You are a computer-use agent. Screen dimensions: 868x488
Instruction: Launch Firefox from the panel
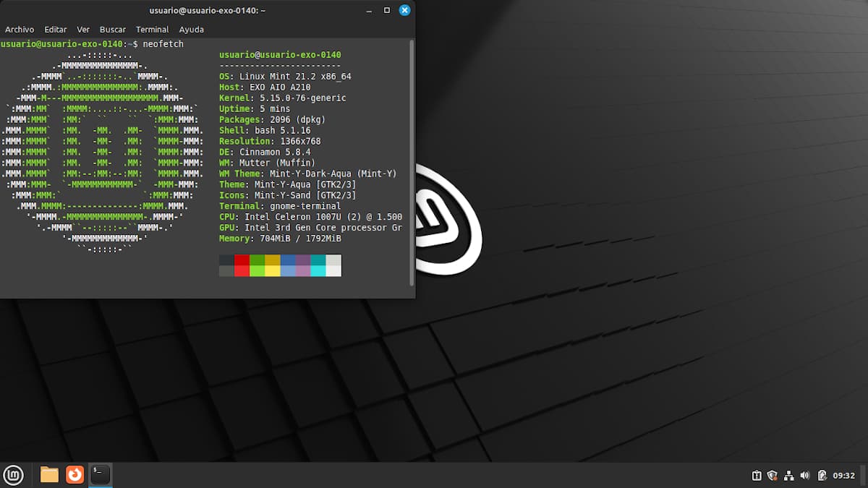click(75, 474)
